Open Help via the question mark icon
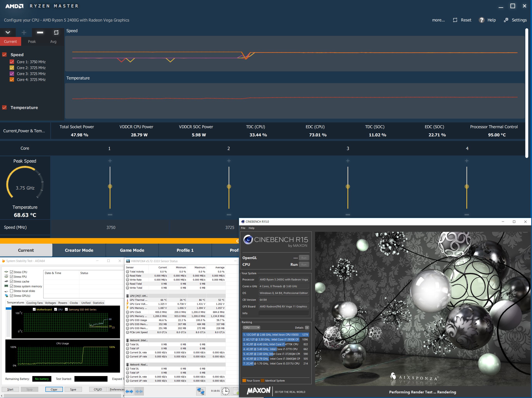This screenshot has width=532, height=398. (x=481, y=20)
